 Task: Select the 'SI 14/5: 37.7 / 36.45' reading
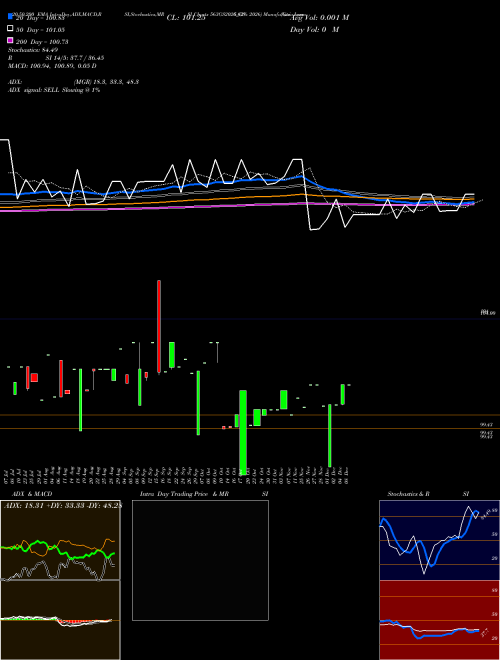click(74, 58)
